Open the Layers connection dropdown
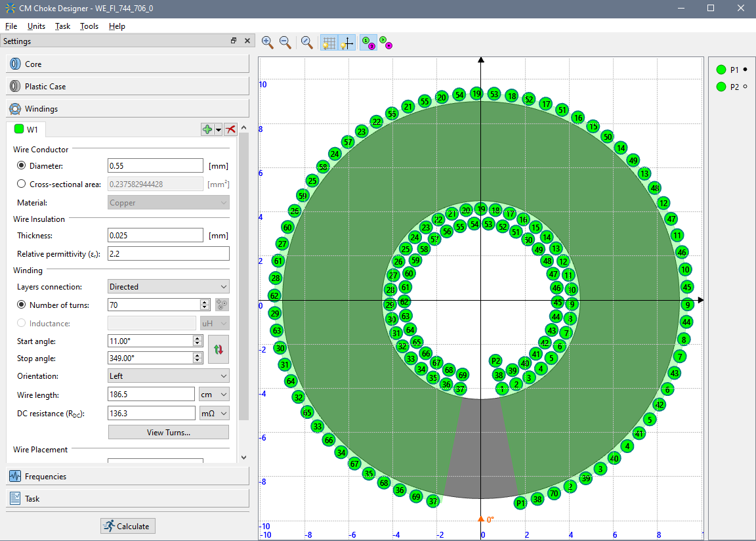 (168, 287)
